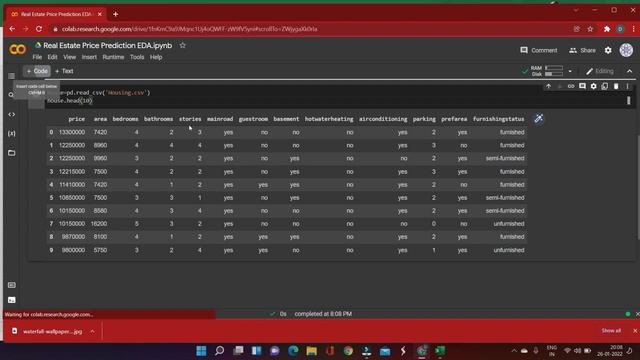Viewport: 640px width, 360px height.
Task: Open the Runtime menu
Action: (113, 57)
